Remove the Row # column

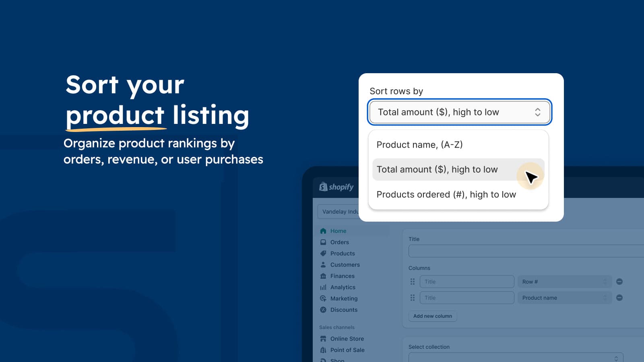coord(619,282)
